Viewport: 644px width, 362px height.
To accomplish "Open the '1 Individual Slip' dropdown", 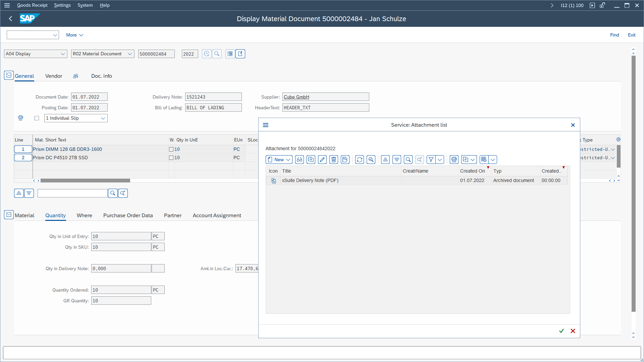I will point(103,118).
